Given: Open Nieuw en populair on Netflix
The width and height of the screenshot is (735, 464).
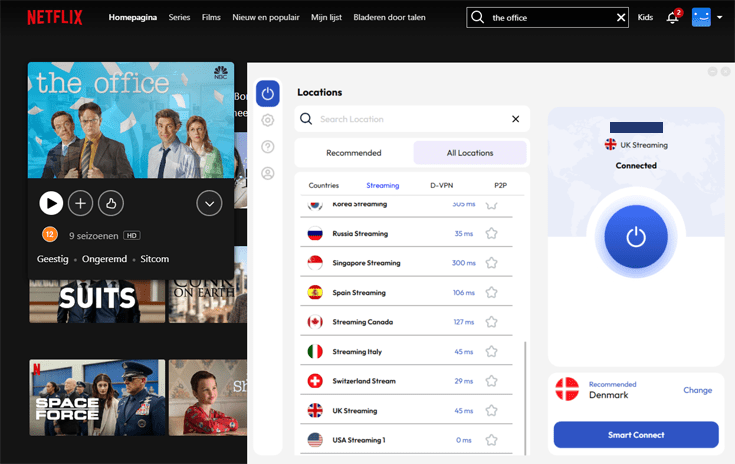Looking at the screenshot, I should pos(266,17).
